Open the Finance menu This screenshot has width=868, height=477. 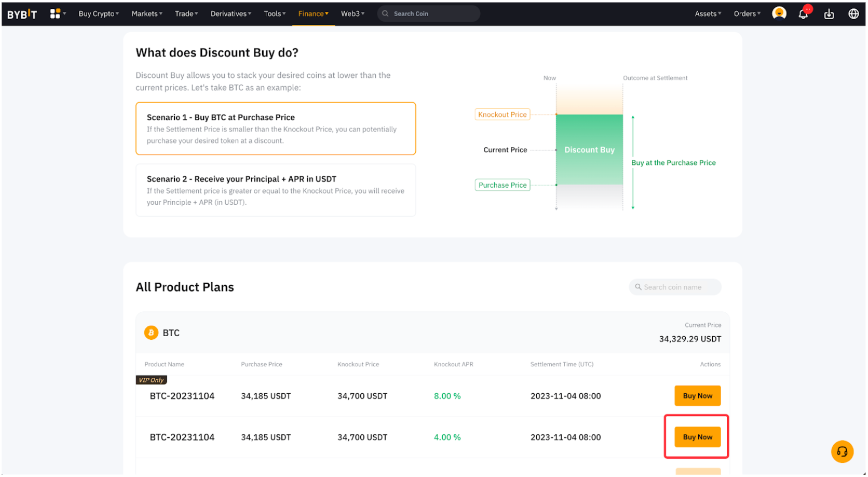[313, 14]
